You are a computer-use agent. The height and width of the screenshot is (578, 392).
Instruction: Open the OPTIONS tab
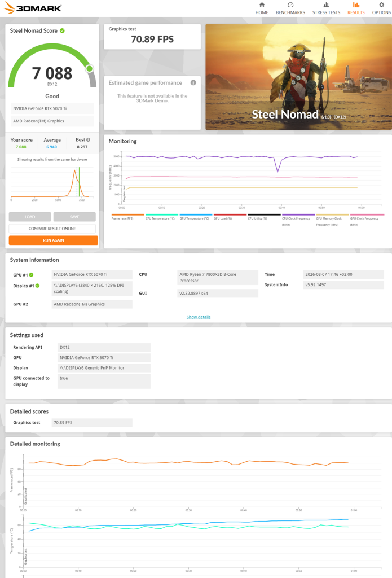(x=381, y=8)
